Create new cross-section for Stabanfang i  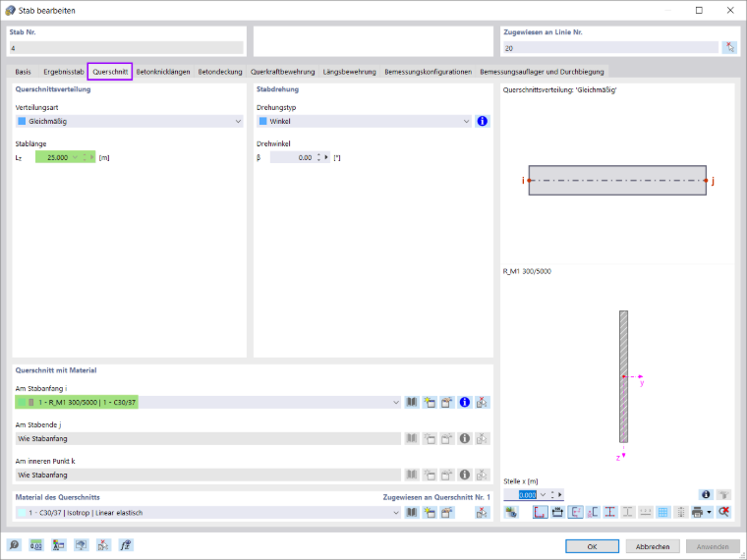pyautogui.click(x=430, y=403)
